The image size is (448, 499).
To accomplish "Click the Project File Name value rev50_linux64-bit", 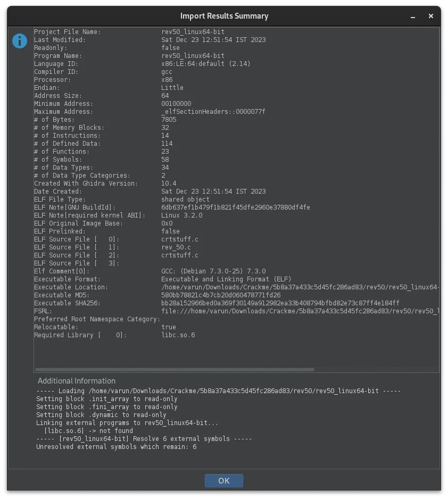I will (193, 31).
